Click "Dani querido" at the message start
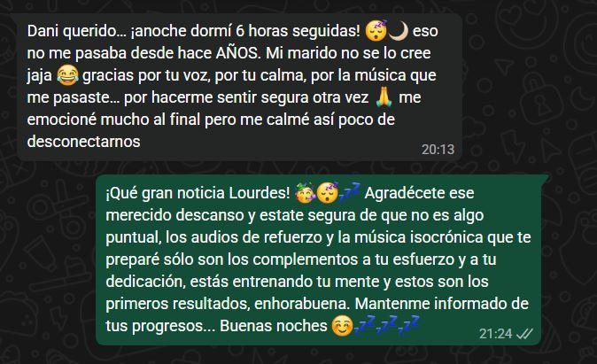Viewport: 597px width, 364px height. pos(72,31)
